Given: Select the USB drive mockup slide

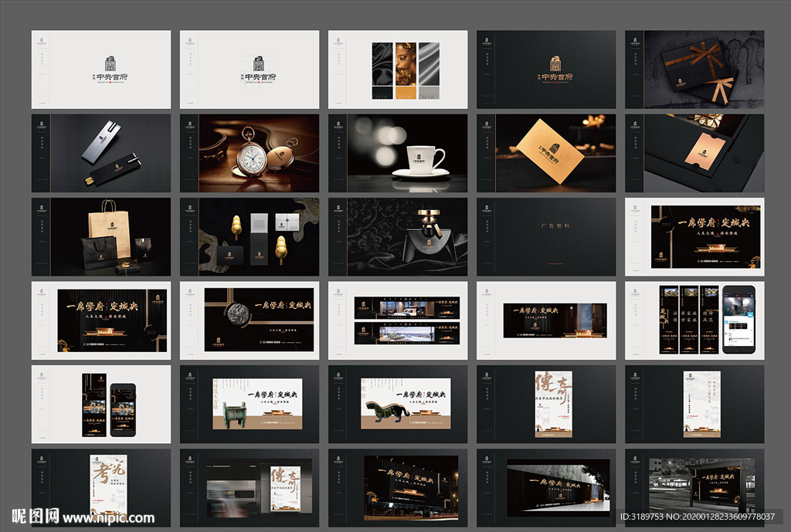Looking at the screenshot, I should (x=101, y=154).
